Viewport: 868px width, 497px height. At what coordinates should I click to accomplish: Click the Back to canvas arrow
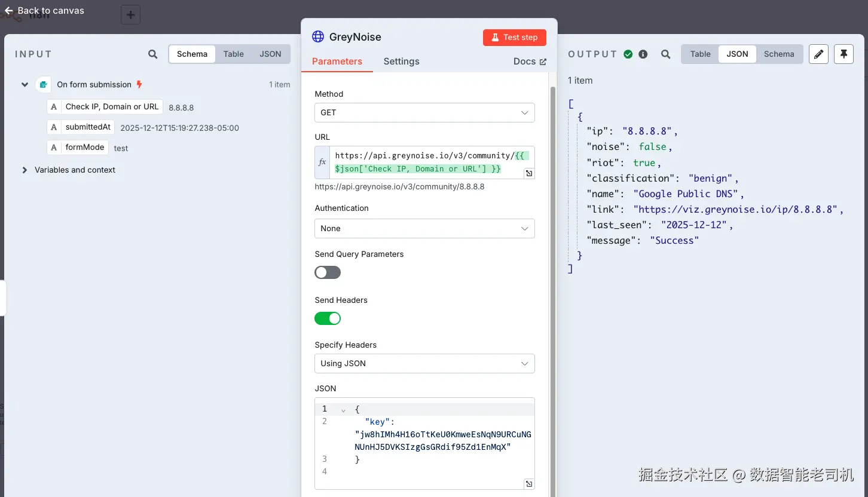pos(8,11)
